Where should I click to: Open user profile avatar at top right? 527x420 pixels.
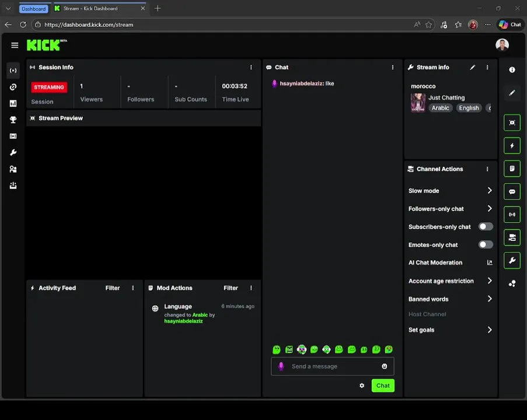click(x=502, y=45)
